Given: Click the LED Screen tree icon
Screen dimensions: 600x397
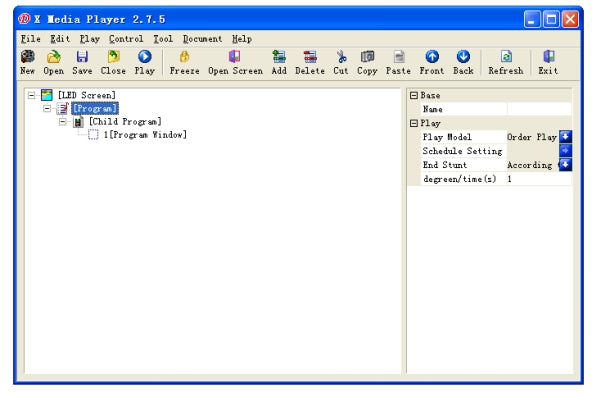Looking at the screenshot, I should pyautogui.click(x=47, y=95).
